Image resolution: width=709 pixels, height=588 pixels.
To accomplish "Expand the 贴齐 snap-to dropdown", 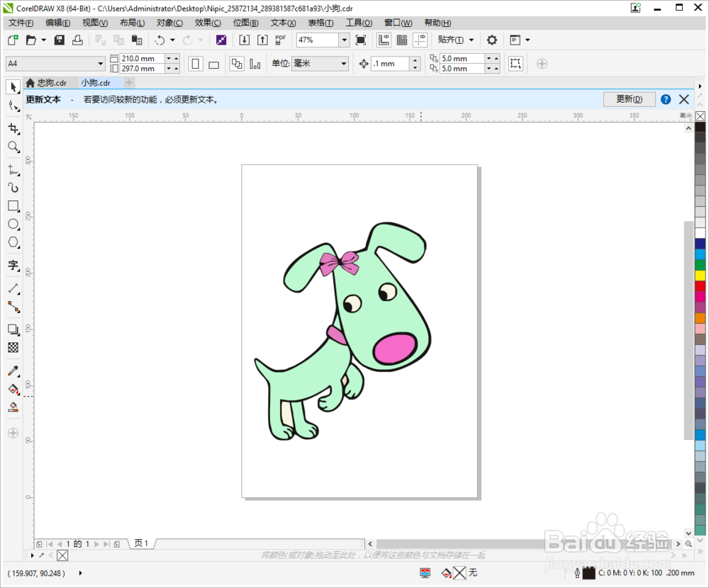I will (471, 40).
